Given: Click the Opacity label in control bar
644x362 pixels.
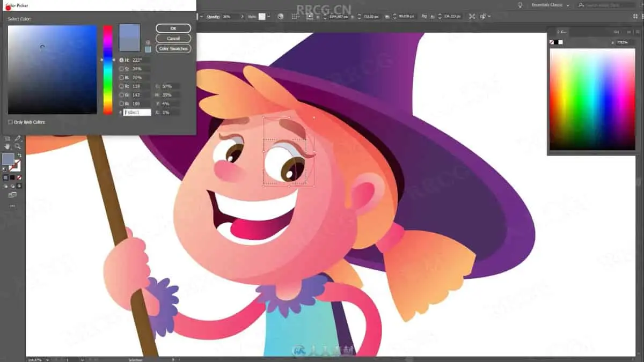Looking at the screenshot, I should click(213, 17).
